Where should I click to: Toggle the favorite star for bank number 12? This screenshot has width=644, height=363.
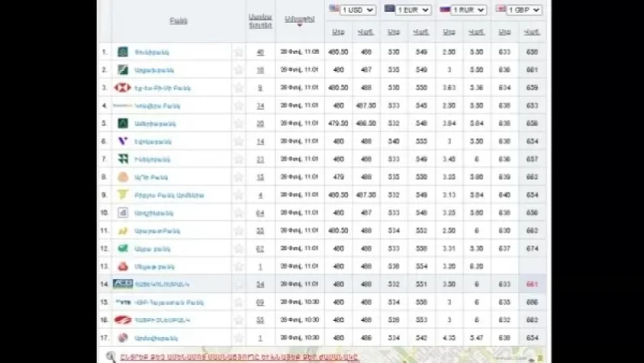click(238, 248)
